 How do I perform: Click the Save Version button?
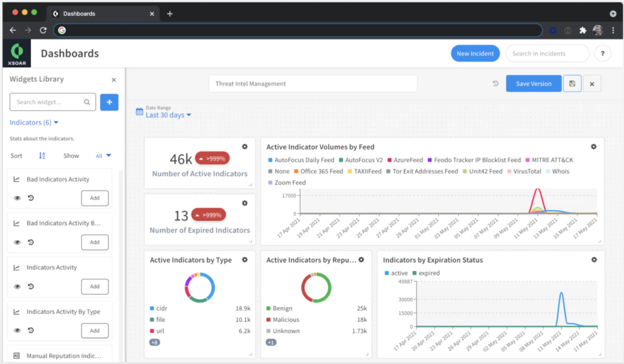coord(534,84)
